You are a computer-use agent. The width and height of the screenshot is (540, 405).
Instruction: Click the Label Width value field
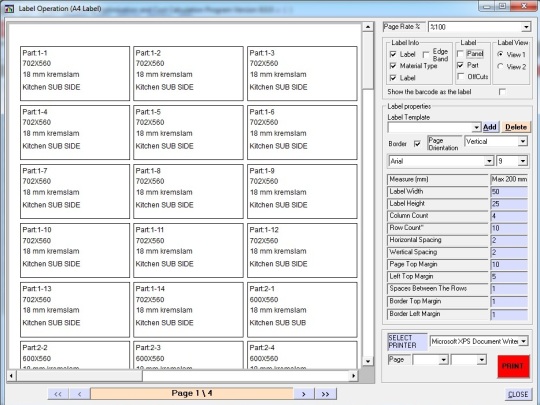[509, 191]
